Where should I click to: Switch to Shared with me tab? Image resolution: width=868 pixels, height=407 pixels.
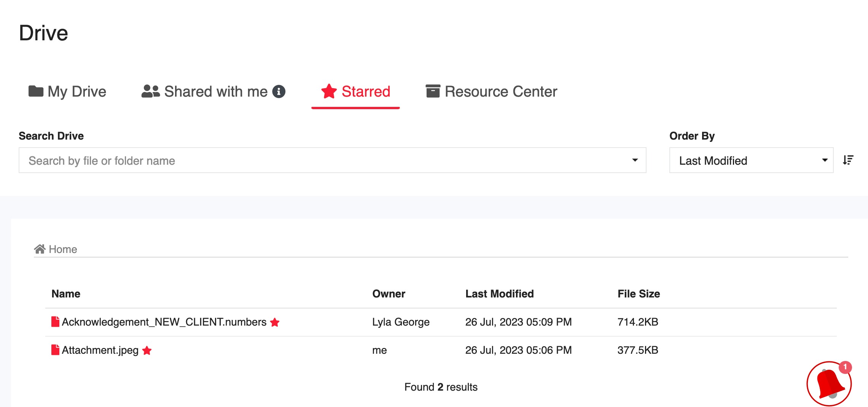click(213, 92)
